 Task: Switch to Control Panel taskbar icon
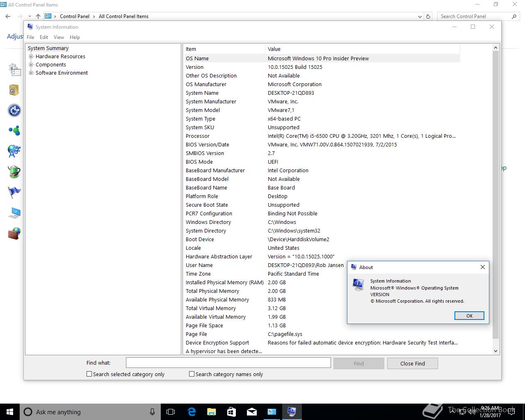(272, 412)
